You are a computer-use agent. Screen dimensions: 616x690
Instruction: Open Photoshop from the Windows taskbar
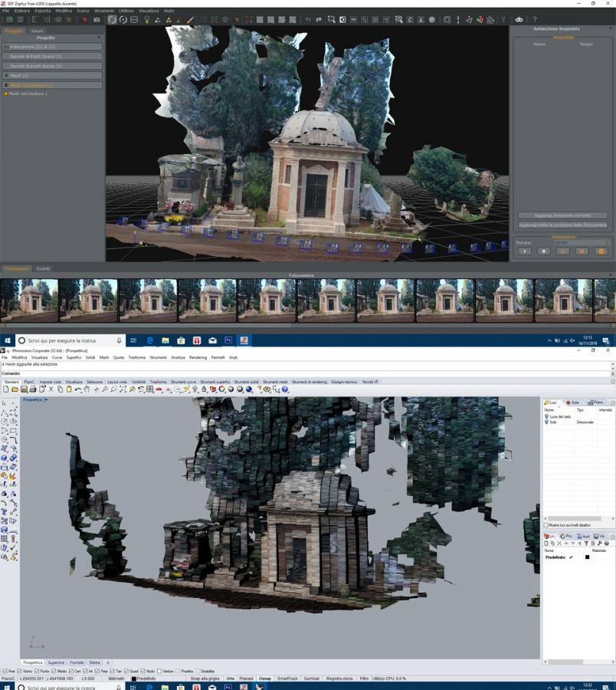pyautogui.click(x=228, y=340)
